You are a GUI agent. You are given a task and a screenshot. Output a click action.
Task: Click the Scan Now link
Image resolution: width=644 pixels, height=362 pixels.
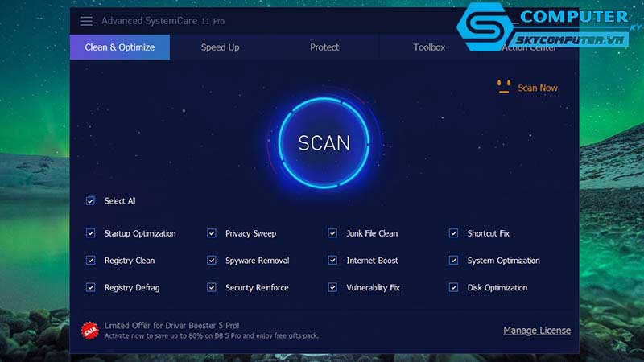(x=537, y=88)
